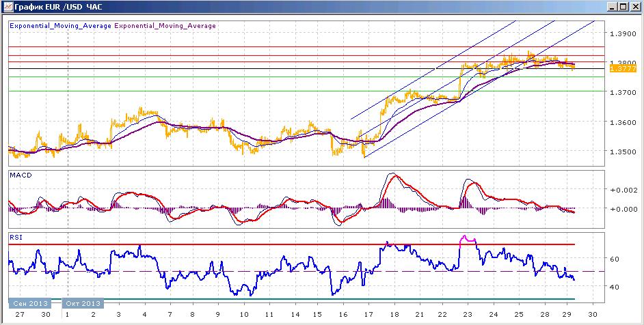644x325 pixels.
Task: Close the EUR/USD chart window
Action: [634, 7]
